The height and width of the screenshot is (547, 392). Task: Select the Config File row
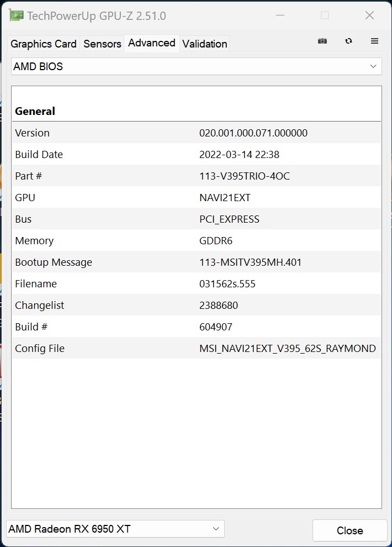pyautogui.click(x=196, y=349)
